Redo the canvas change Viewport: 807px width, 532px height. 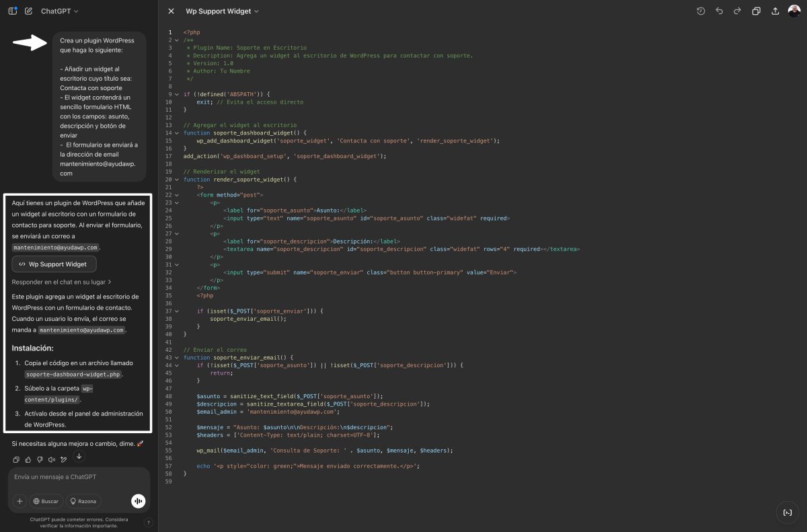(738, 11)
